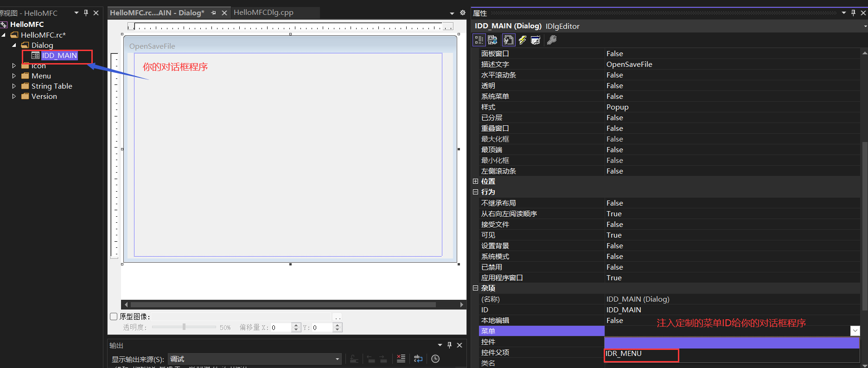Image resolution: width=868 pixels, height=368 pixels.
Task: Switch to the HelloMFCDlg.cpp tab
Action: tap(263, 13)
